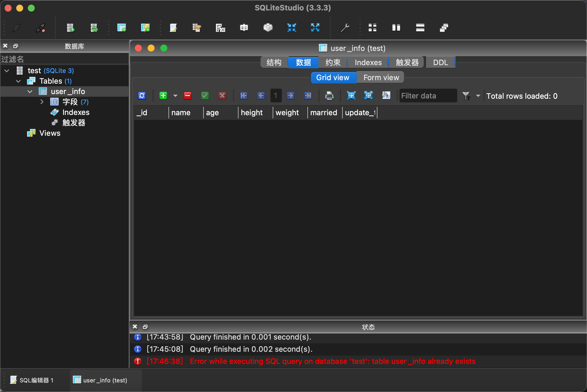Select the Open SQL editor icon

173,28
